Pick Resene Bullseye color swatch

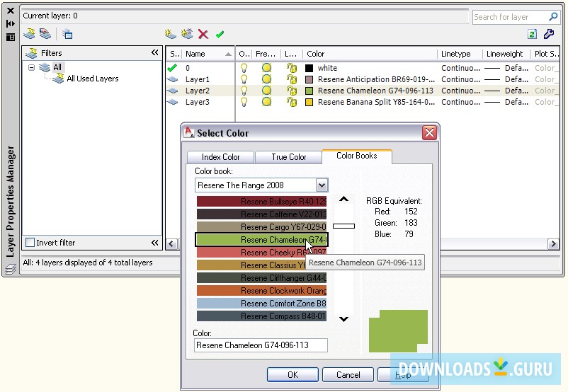point(261,201)
